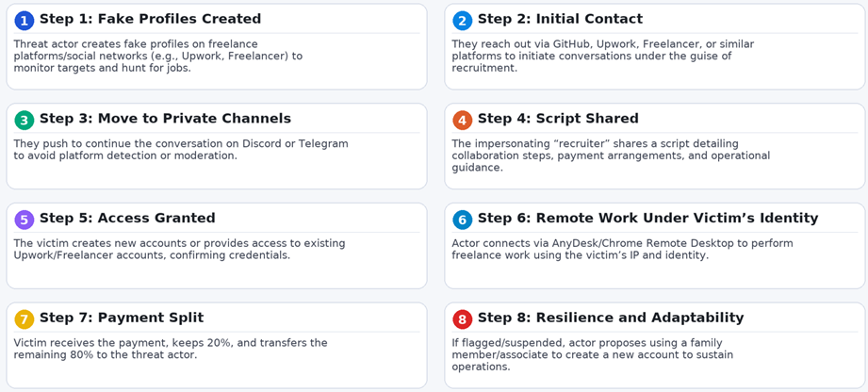This screenshot has width=868, height=392.
Task: Click the purple number 5 badge
Action: coord(25,220)
